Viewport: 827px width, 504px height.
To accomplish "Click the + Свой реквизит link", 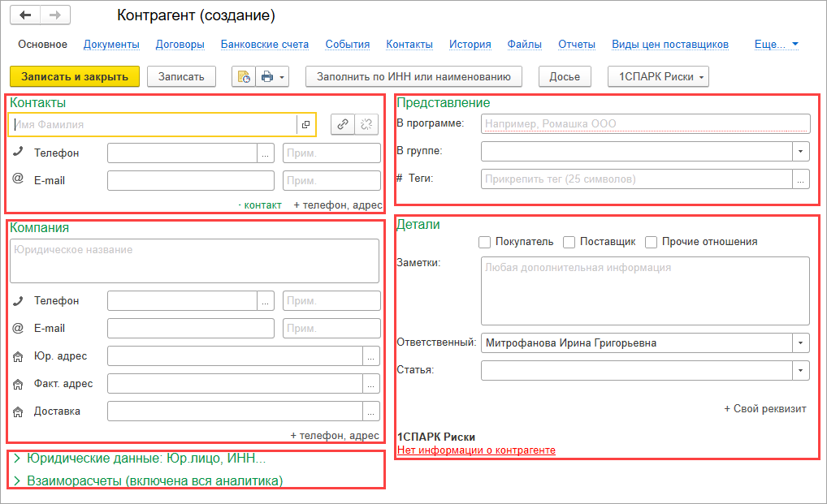I will tap(764, 409).
